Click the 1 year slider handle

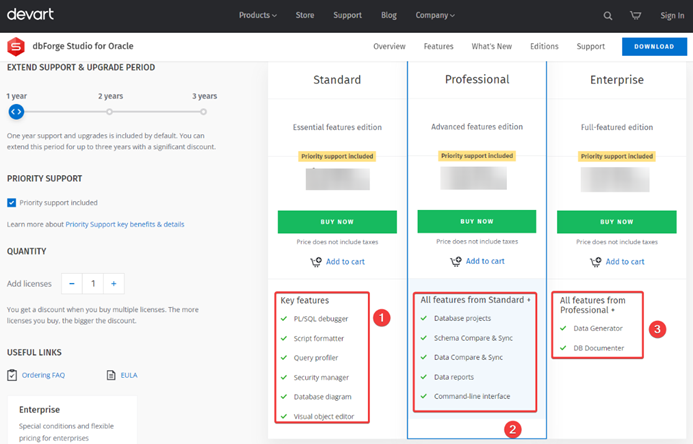point(16,112)
